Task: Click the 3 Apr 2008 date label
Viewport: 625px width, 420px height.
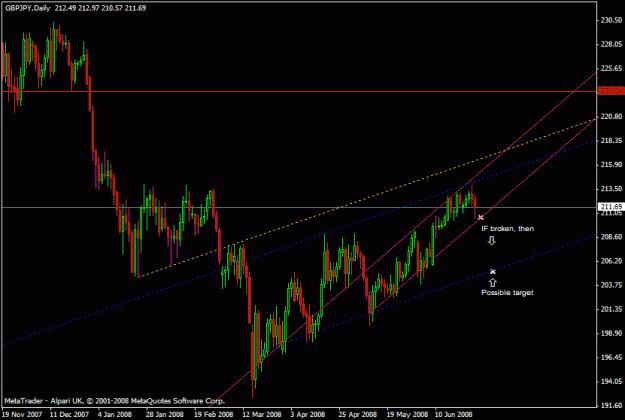Action: [x=307, y=414]
